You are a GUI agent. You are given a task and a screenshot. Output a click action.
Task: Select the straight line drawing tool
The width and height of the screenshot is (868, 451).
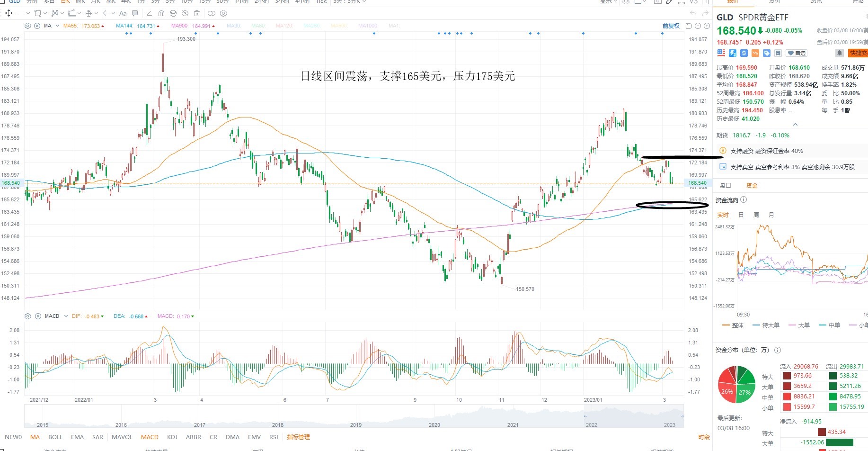coord(21,13)
